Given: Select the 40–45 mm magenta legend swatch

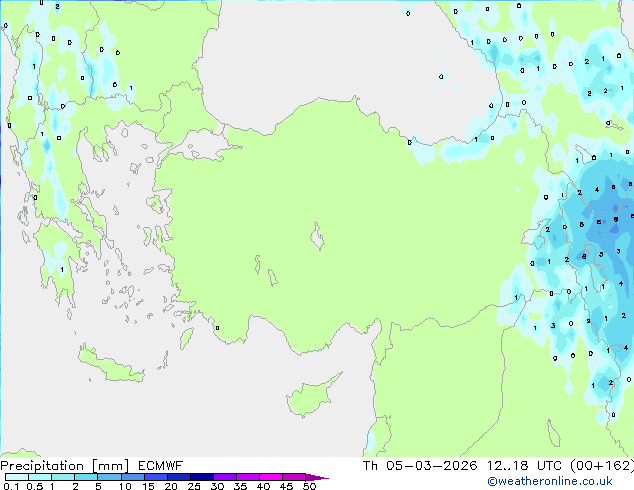Looking at the screenshot, I should pos(271,477).
